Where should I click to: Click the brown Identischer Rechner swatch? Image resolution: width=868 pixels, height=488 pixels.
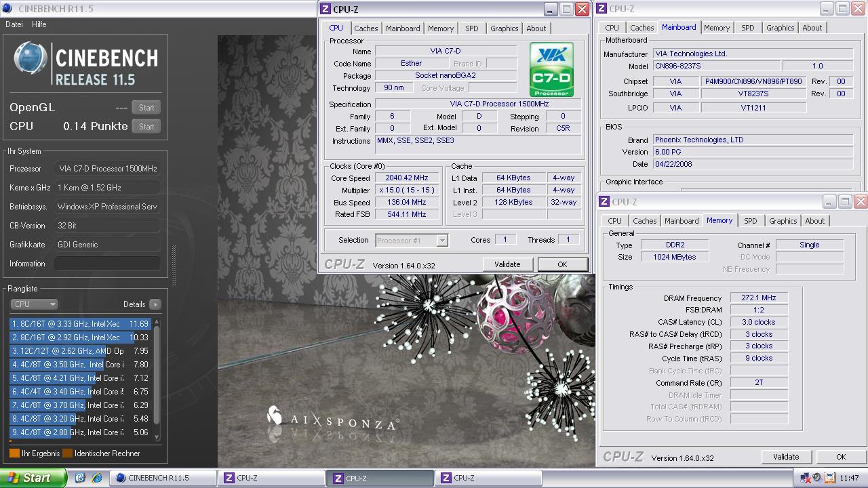[67, 453]
